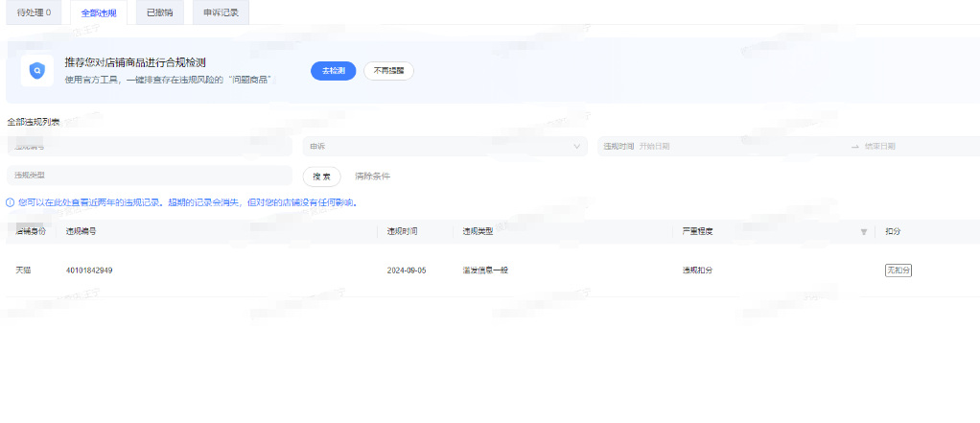The image size is (980, 423).
Task: Expand the 申诉 dropdown chevron
Action: pos(577,147)
